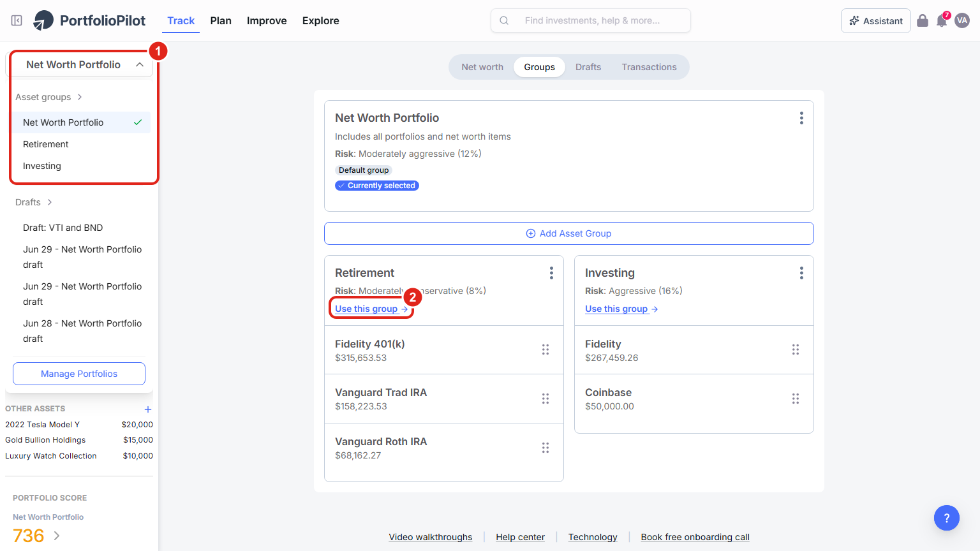Select Retirement in sidebar asset groups

coord(82,144)
